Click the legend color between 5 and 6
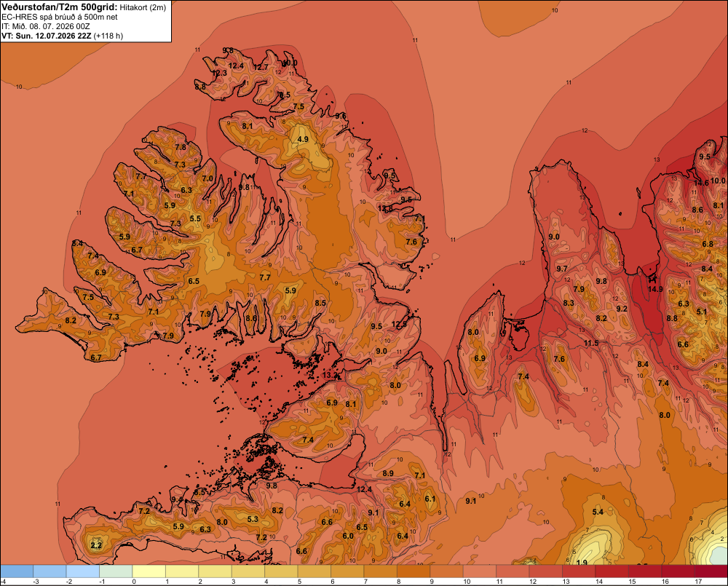 pyautogui.click(x=314, y=571)
